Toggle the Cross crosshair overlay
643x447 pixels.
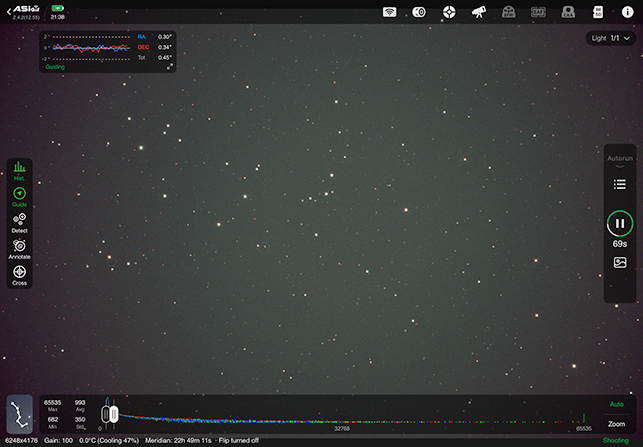coord(19,273)
